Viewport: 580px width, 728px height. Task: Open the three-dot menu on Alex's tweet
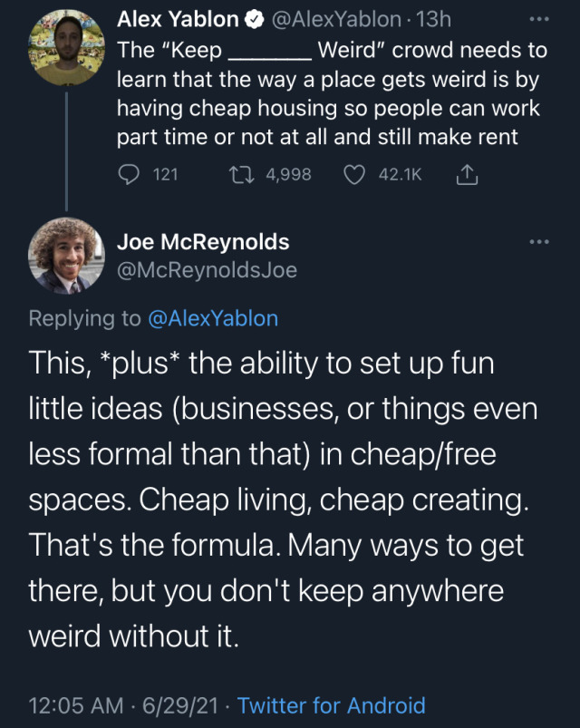click(x=539, y=19)
